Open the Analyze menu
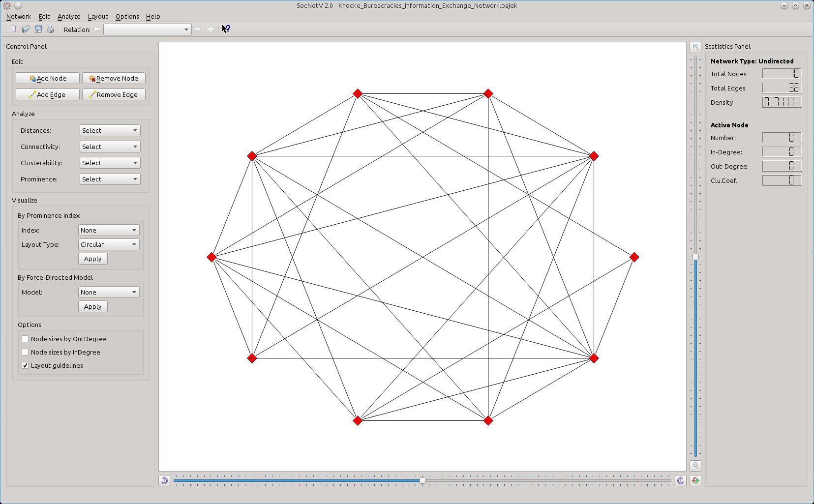The height and width of the screenshot is (504, 814). tap(69, 16)
